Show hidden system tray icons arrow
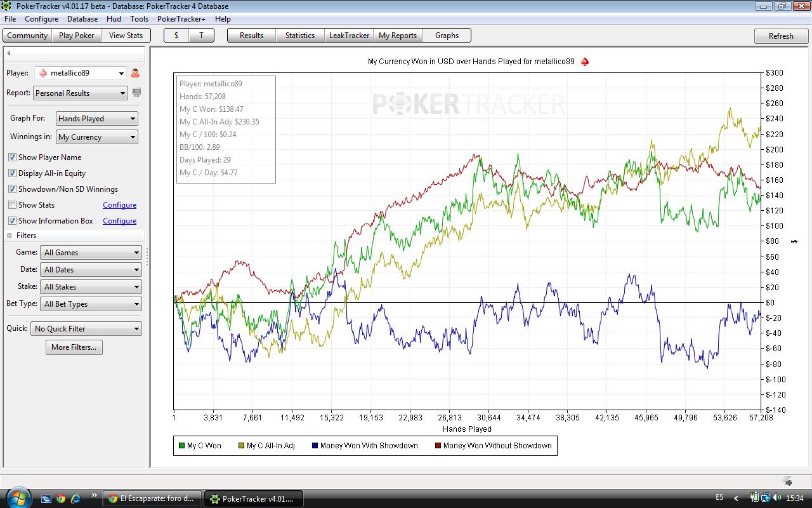The width and height of the screenshot is (812, 508). (736, 498)
